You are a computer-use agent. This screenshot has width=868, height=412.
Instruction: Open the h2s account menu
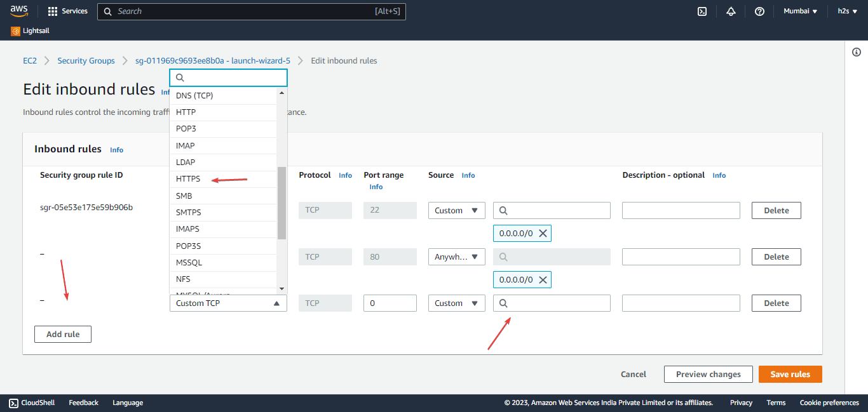coord(847,11)
